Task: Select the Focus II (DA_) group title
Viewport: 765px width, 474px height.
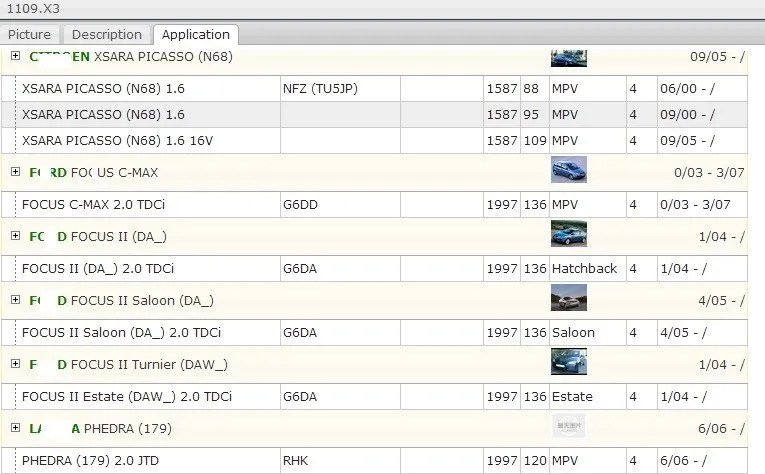Action: click(x=98, y=237)
